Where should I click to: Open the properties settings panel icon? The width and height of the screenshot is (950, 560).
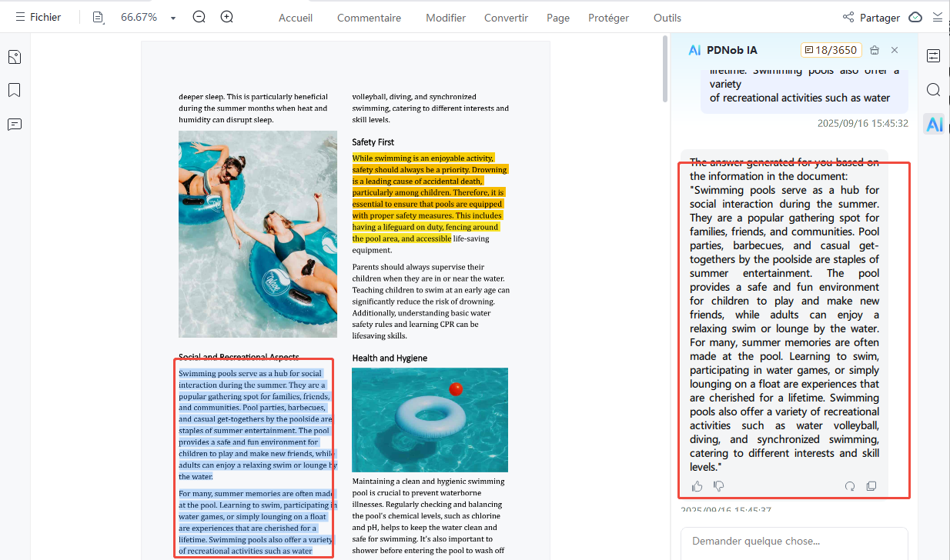click(934, 56)
